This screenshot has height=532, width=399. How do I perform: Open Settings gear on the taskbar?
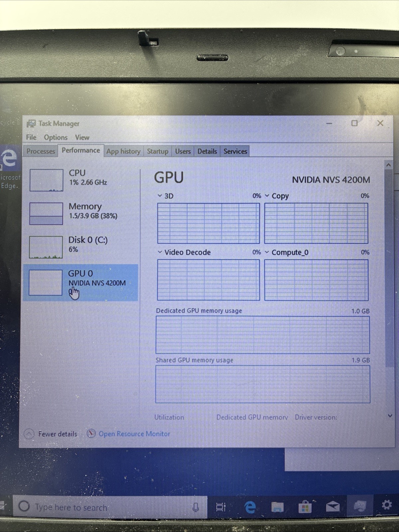pyautogui.click(x=387, y=505)
